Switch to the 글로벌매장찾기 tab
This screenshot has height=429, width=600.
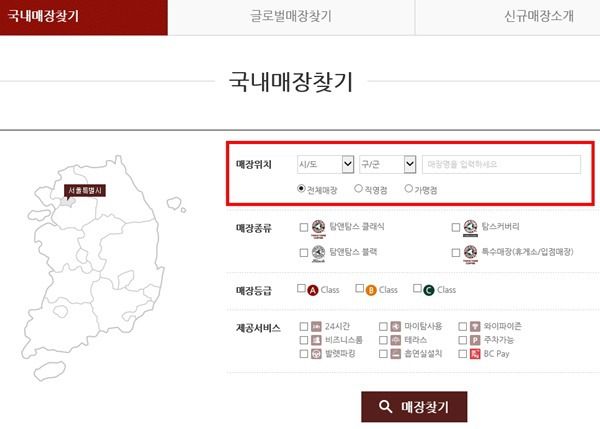coord(291,17)
